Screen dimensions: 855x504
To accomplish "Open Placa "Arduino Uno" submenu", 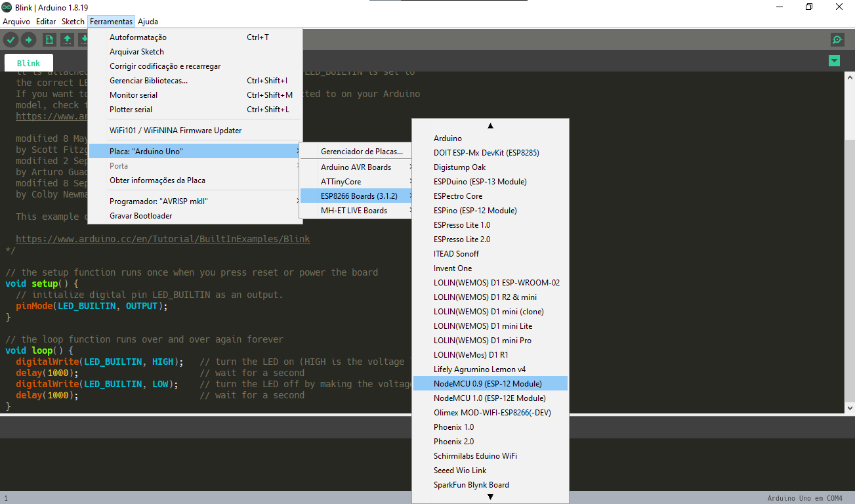I will 195,152.
